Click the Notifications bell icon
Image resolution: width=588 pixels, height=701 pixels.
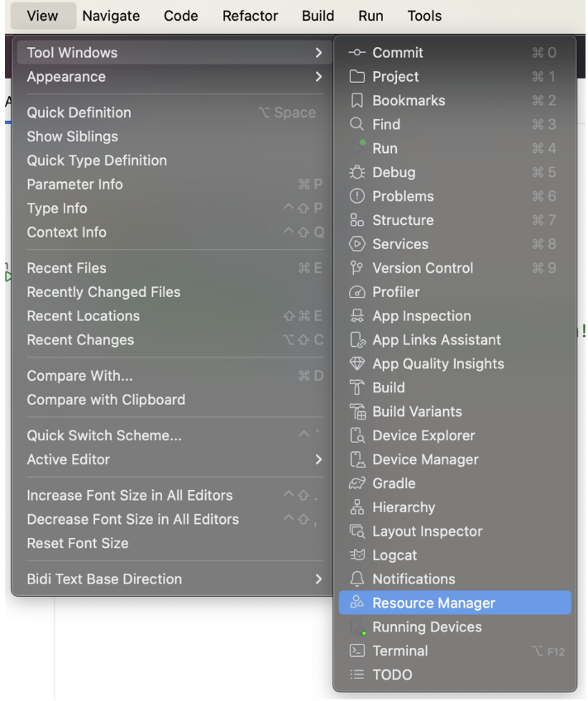357,579
